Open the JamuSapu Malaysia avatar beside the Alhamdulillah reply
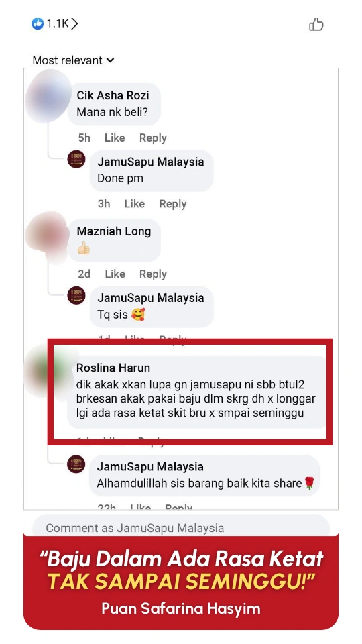 pos(76,464)
